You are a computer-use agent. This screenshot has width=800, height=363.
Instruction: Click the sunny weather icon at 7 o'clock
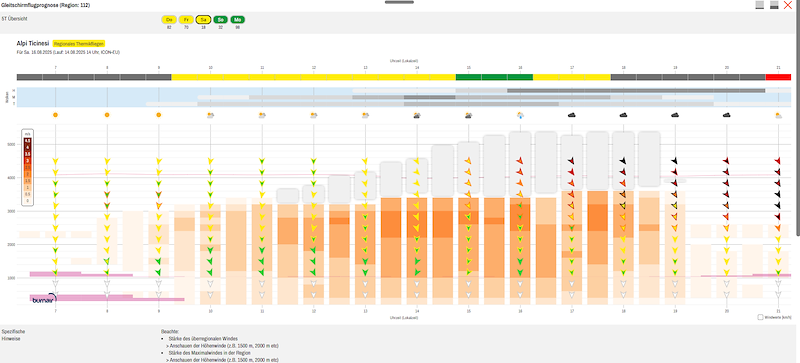[55, 115]
